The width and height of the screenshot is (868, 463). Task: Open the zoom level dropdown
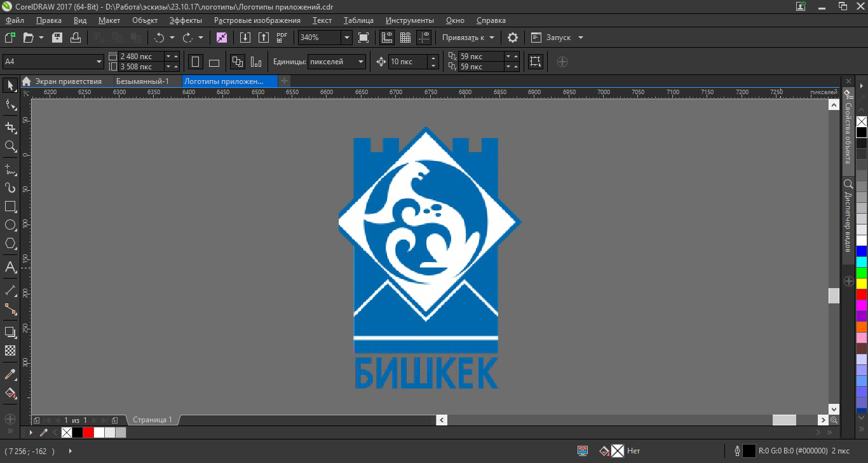347,38
